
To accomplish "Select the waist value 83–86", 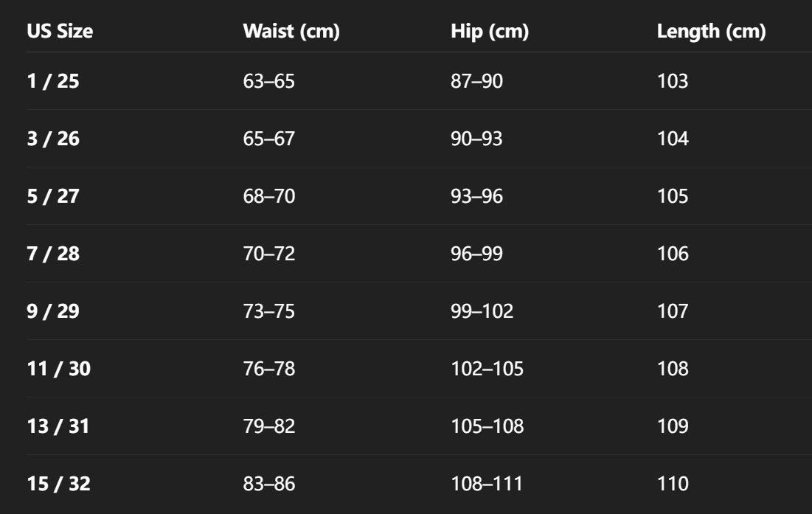I will (x=268, y=484).
